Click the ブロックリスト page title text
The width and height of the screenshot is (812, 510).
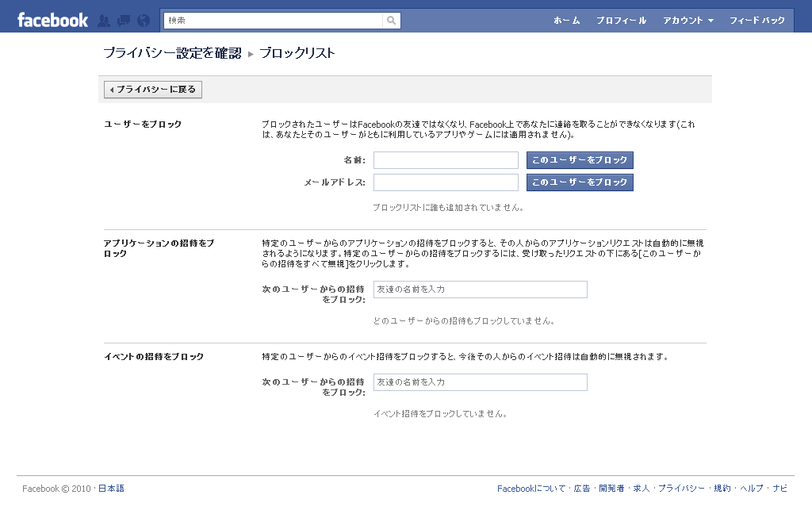(297, 53)
